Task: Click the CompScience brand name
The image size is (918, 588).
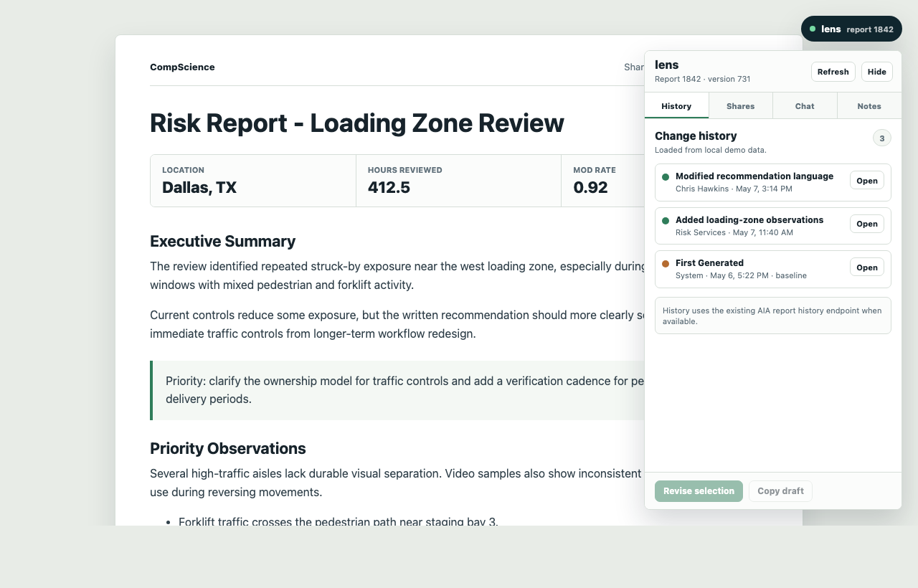Action: [x=182, y=67]
